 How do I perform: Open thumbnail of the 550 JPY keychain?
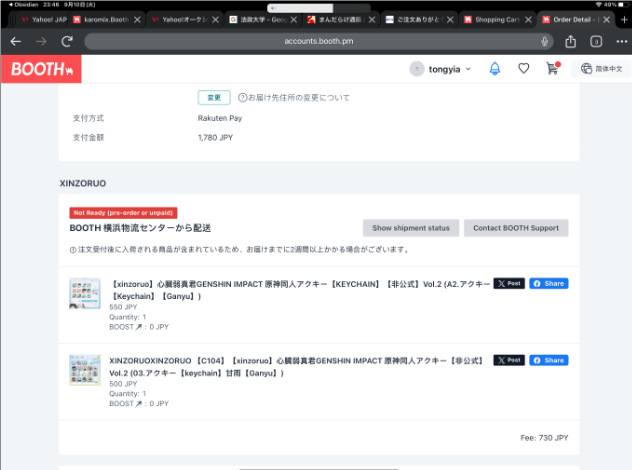click(85, 293)
